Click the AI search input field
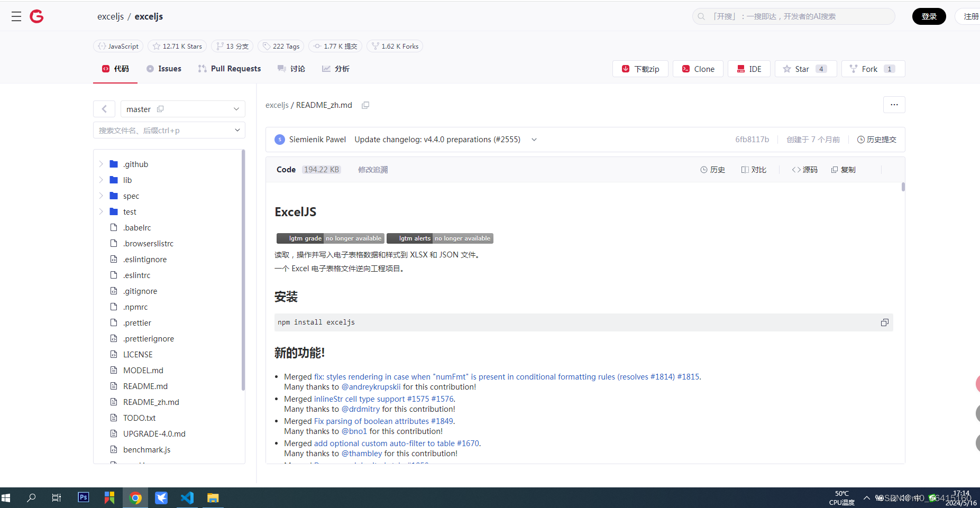Image resolution: width=980 pixels, height=508 pixels. pyautogui.click(x=793, y=16)
